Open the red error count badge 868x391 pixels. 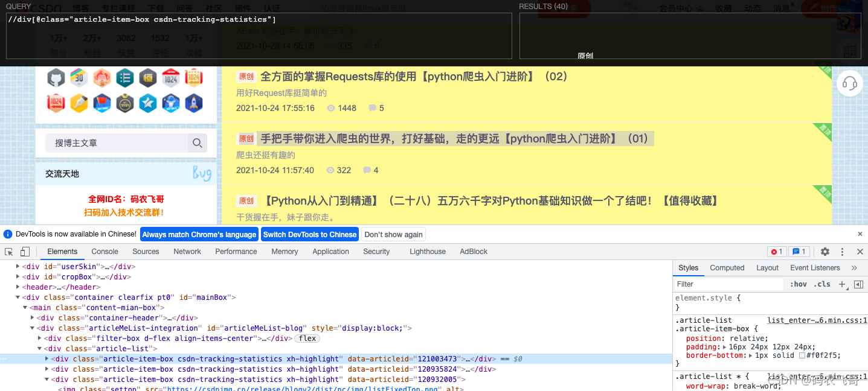(x=777, y=252)
